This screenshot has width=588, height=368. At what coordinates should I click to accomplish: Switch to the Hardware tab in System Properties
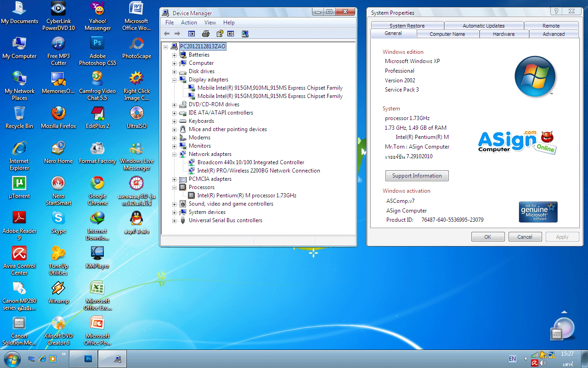(x=503, y=34)
